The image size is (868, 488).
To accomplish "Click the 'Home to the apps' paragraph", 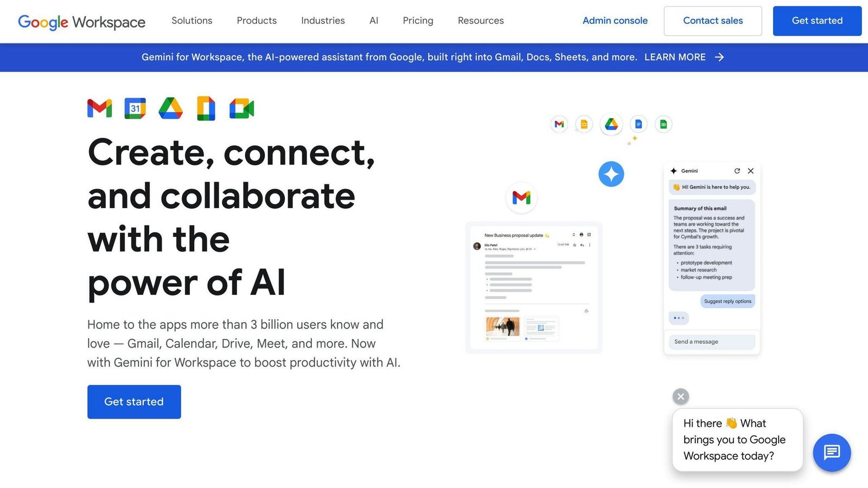I will [244, 343].
